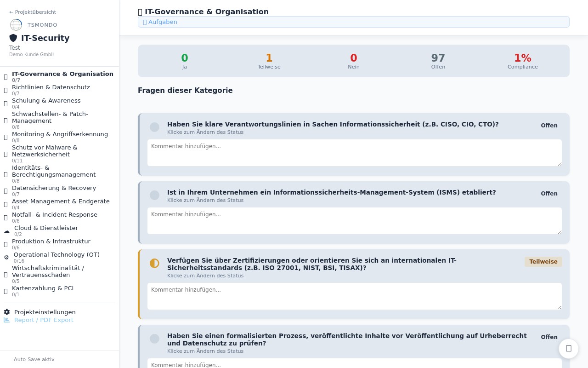Click the Teilweise count of 1
This screenshot has width=588, height=368.
coord(269,58)
